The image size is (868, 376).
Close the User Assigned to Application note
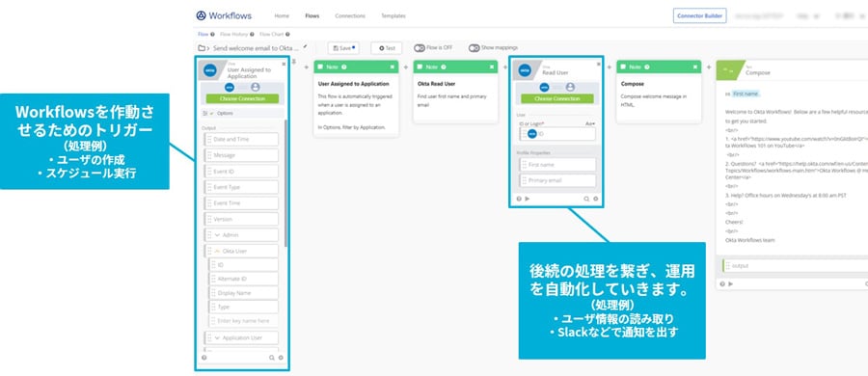tap(393, 67)
